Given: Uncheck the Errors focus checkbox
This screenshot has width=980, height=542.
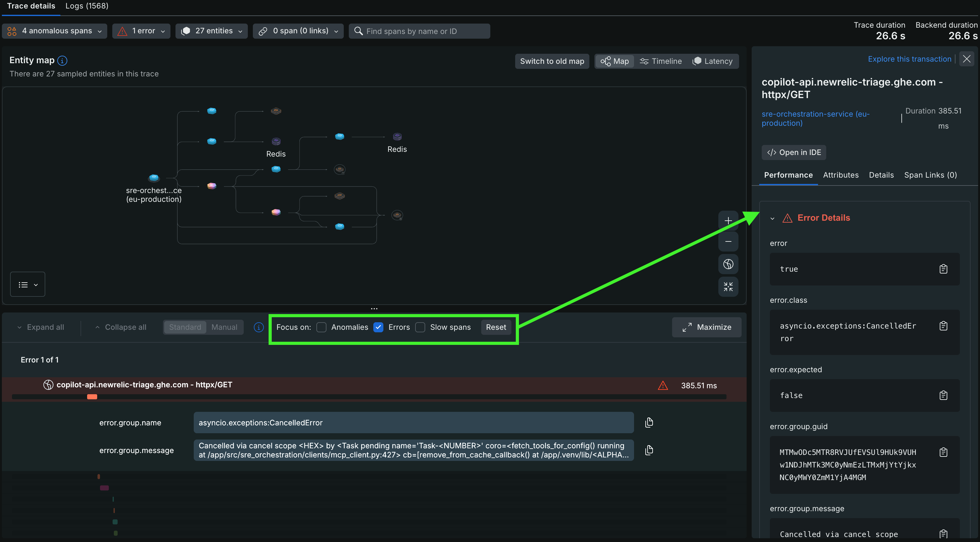Looking at the screenshot, I should [378, 327].
